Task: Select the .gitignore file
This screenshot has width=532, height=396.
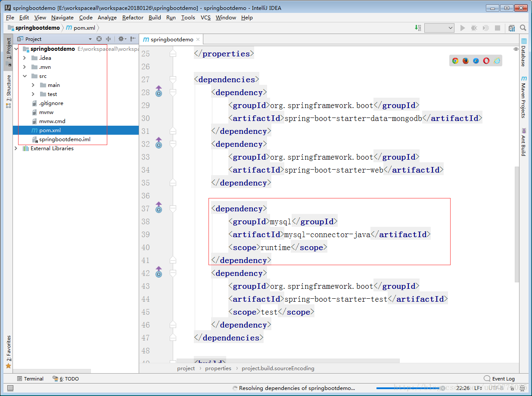Action: [51, 103]
